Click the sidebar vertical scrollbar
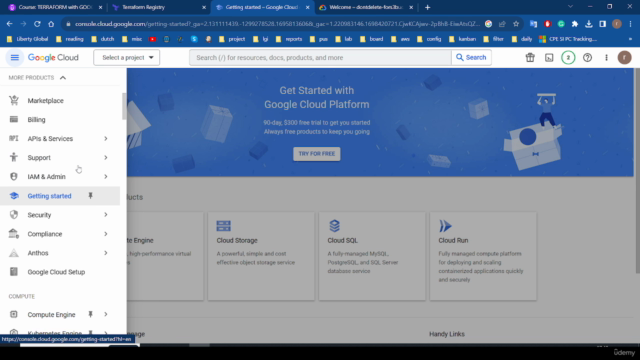 pyautogui.click(x=124, y=106)
